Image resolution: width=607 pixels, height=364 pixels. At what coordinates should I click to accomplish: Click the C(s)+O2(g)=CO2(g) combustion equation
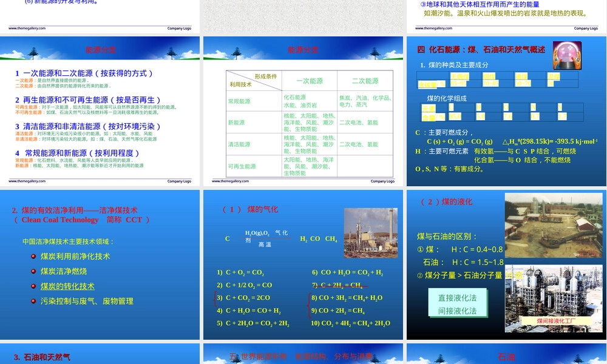459,141
